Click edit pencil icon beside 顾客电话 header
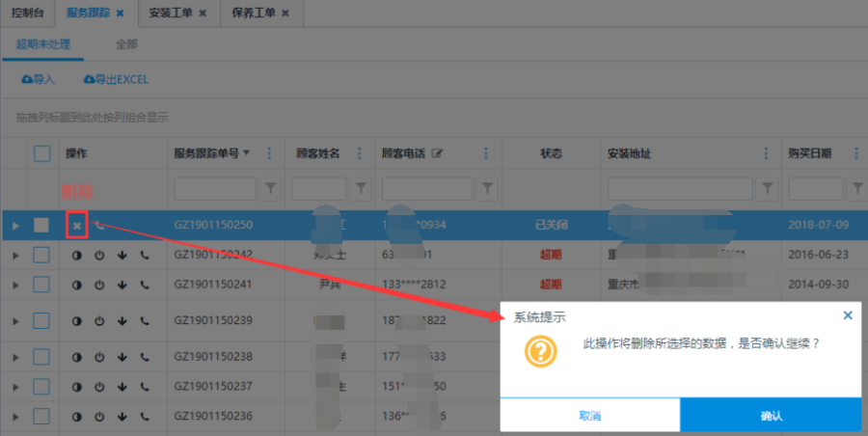Screen dimensions: 868x436 [x=437, y=153]
